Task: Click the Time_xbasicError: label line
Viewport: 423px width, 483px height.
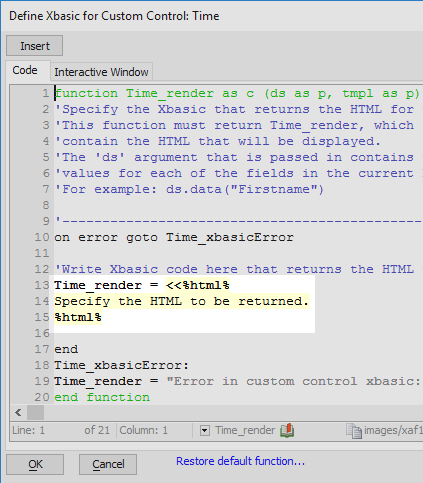Action: [122, 365]
